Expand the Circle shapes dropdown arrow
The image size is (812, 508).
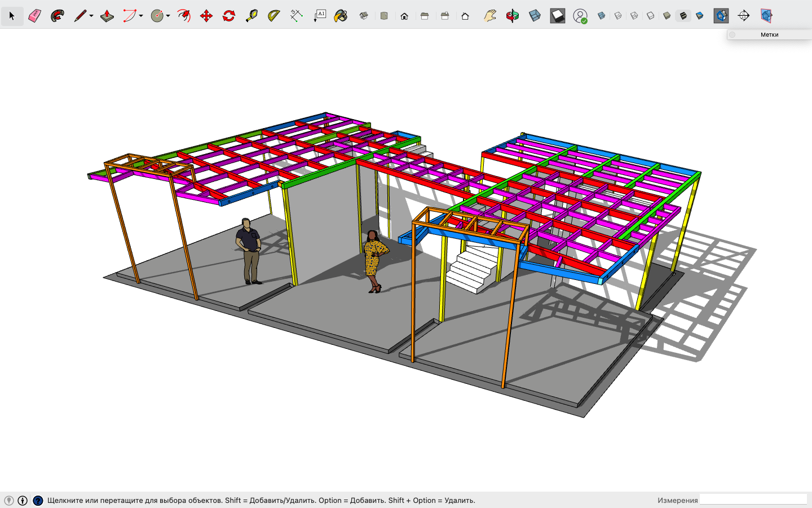pyautogui.click(x=168, y=16)
